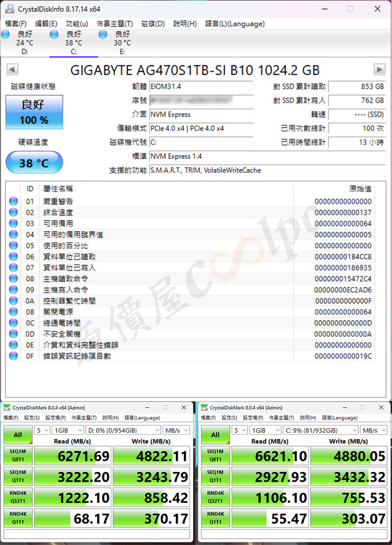392x545 pixels.
Task: Open test count dropdown in D: window
Action: click(43, 430)
